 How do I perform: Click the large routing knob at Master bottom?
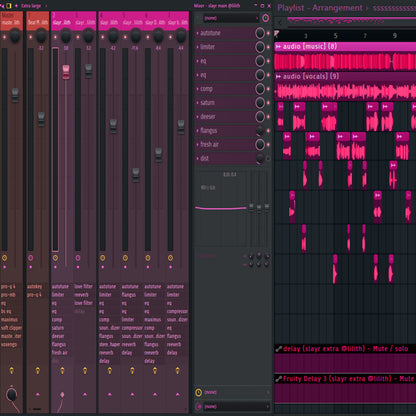(12, 395)
